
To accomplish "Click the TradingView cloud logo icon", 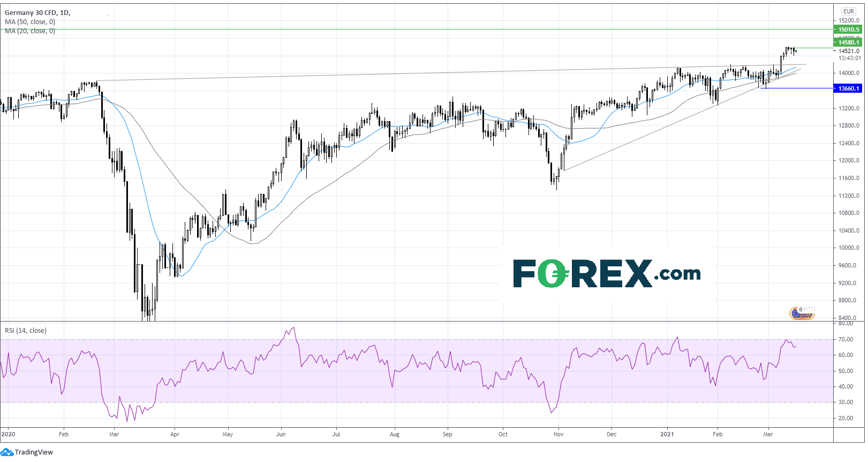I will click(7, 452).
